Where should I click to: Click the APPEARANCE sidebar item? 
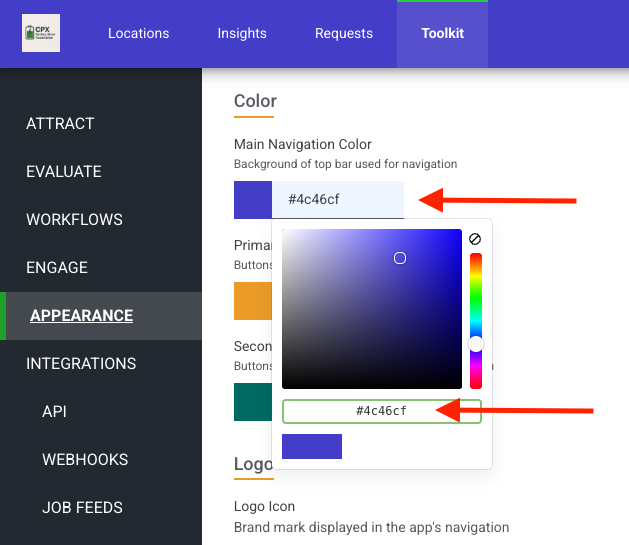click(x=81, y=316)
